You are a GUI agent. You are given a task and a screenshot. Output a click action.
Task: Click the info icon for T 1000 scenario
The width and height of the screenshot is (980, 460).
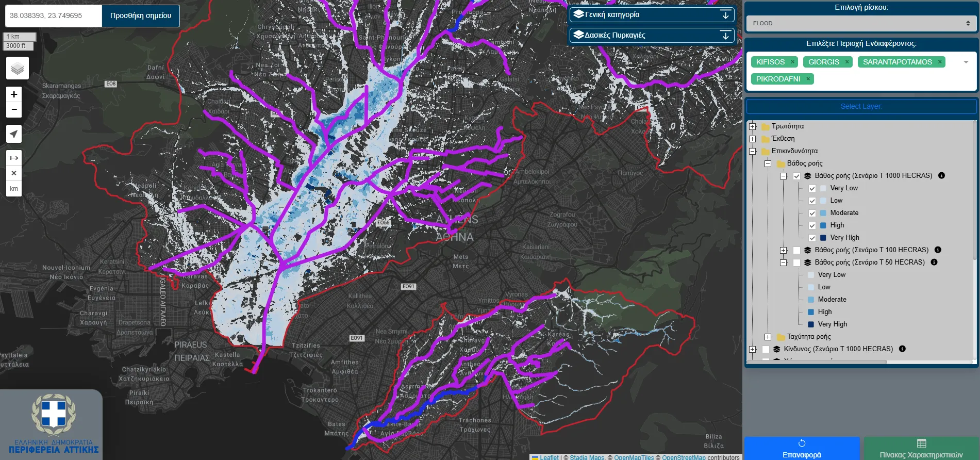[x=941, y=176]
